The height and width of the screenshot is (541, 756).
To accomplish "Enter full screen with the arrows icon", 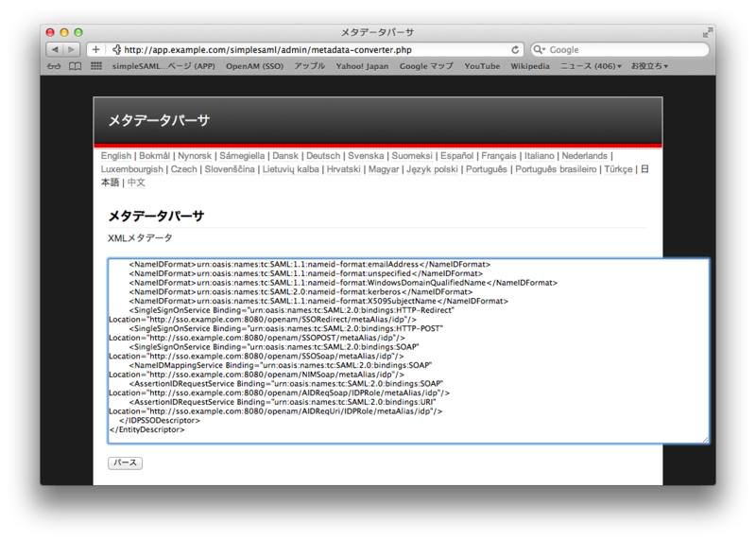I will [707, 32].
